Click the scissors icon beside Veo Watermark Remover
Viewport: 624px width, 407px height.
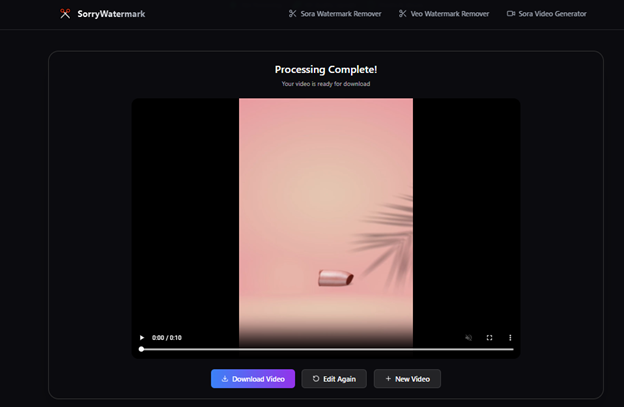402,14
